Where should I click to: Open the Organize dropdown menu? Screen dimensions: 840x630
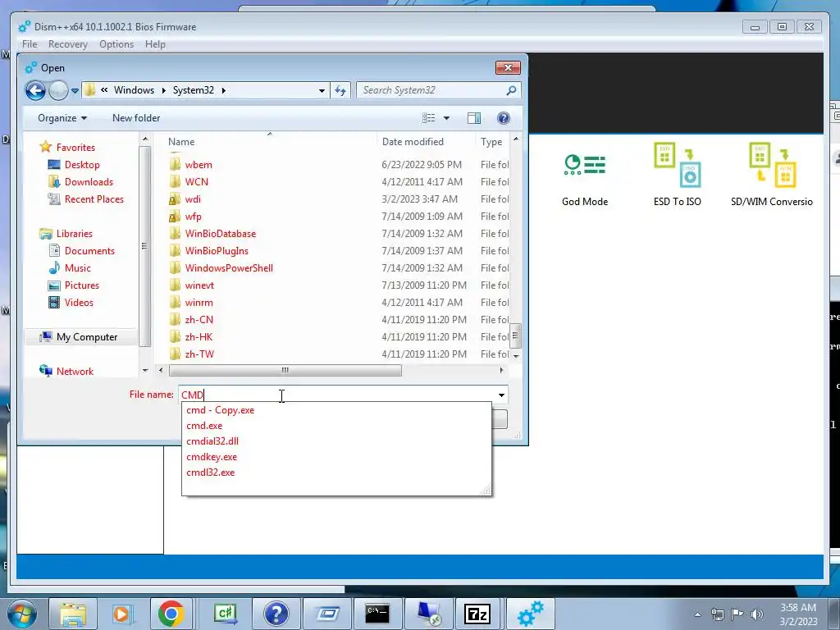tap(62, 118)
